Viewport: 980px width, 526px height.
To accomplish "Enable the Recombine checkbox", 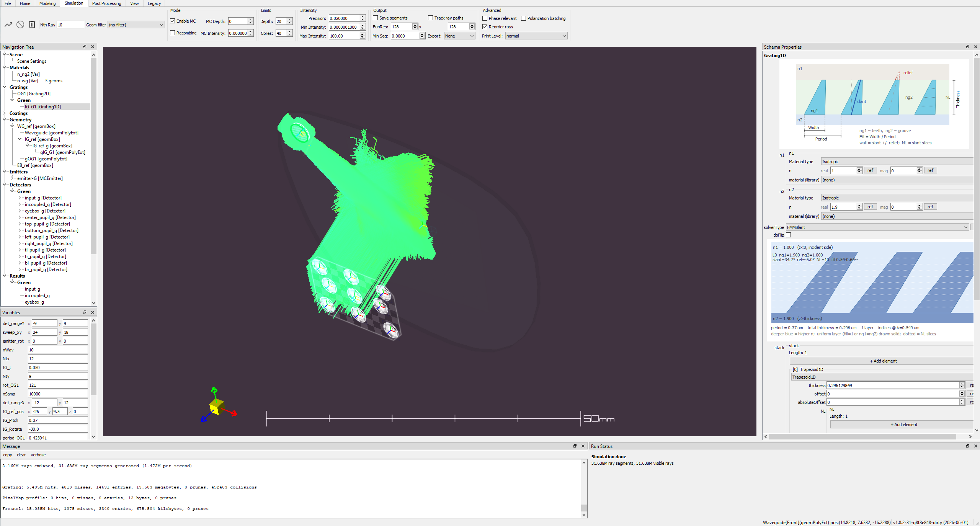I will pyautogui.click(x=173, y=33).
